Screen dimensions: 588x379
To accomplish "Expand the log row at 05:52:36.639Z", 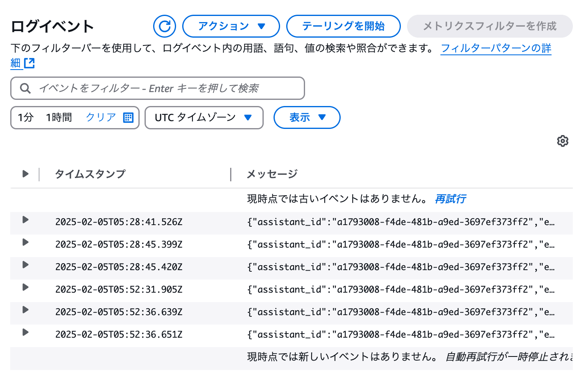I will [x=25, y=310].
